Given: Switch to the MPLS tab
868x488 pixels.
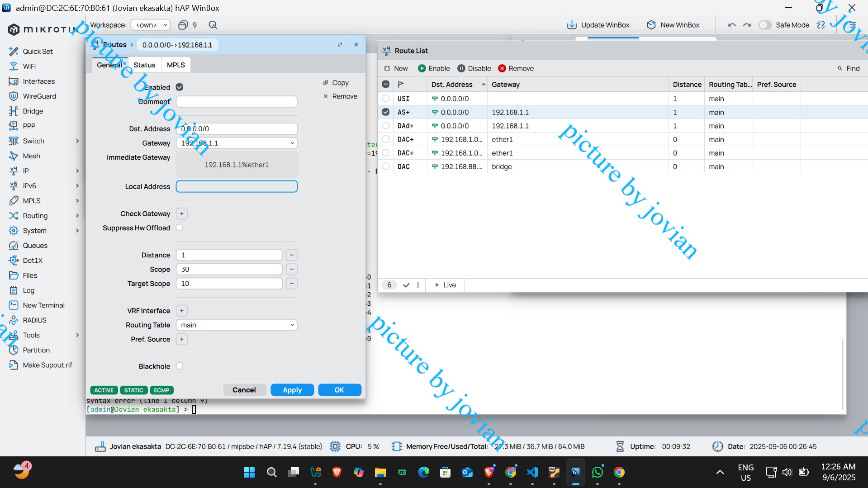Looking at the screenshot, I should click(176, 65).
